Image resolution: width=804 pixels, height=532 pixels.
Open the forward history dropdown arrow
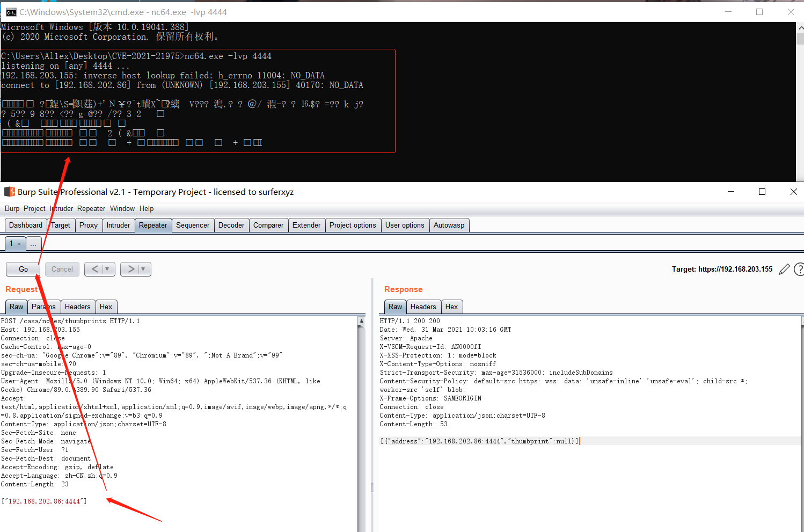click(143, 269)
